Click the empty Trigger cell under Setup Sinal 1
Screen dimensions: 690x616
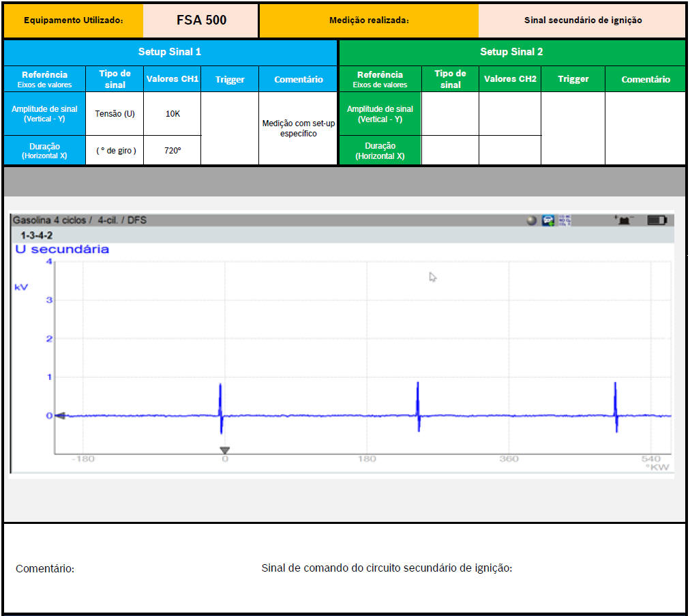click(x=230, y=128)
